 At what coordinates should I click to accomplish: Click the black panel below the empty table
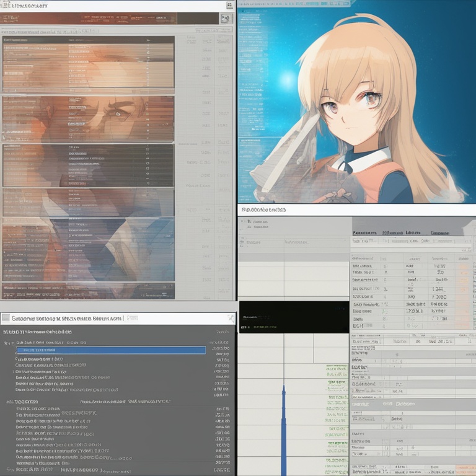pyautogui.click(x=294, y=317)
